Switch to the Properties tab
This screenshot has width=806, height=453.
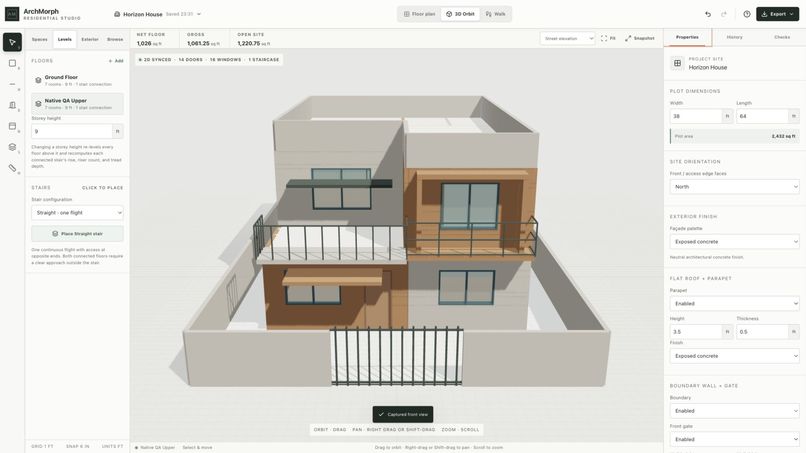[687, 38]
